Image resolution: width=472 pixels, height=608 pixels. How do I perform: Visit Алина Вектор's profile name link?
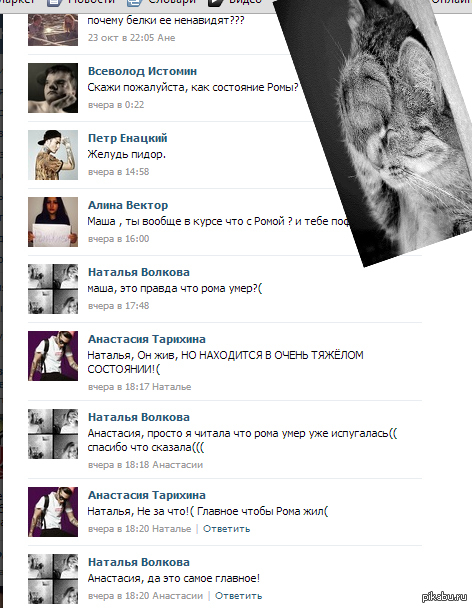click(x=128, y=205)
